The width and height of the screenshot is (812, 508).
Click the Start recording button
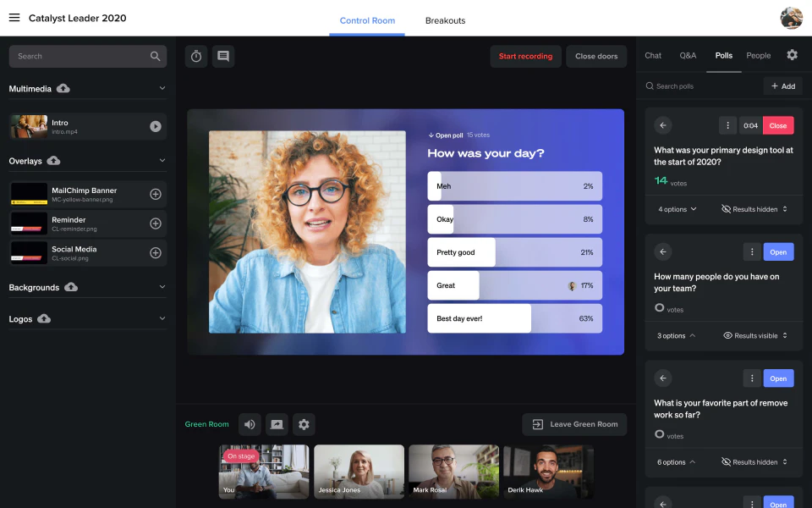(525, 57)
